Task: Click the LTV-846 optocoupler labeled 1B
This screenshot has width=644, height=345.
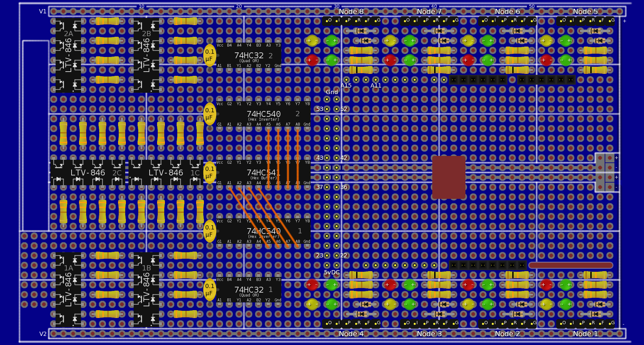Action: pos(146,290)
